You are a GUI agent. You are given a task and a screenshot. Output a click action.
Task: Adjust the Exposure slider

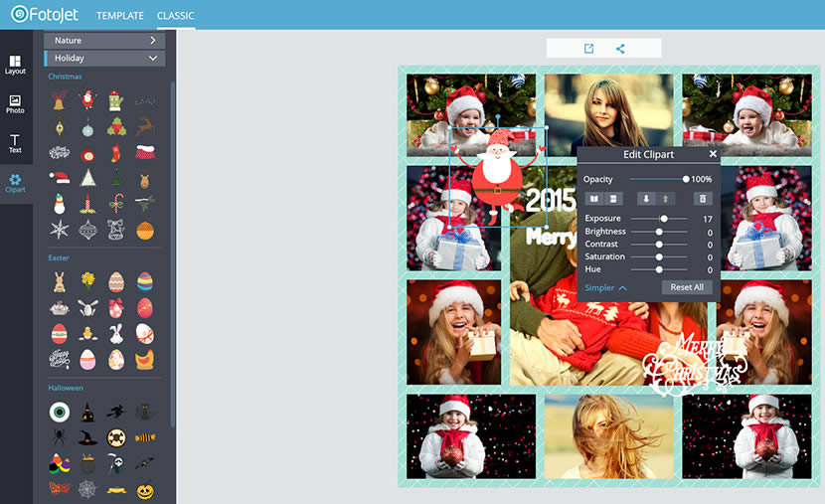[659, 219]
